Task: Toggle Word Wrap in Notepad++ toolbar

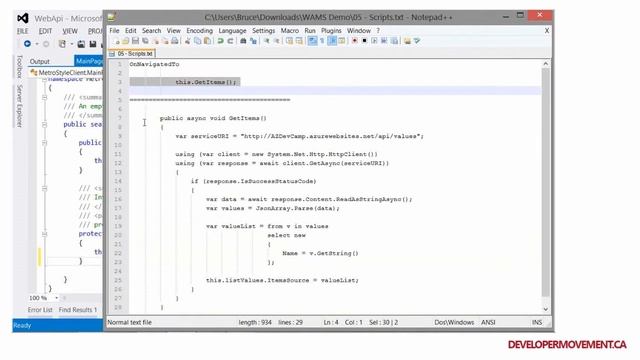Action: [x=312, y=41]
